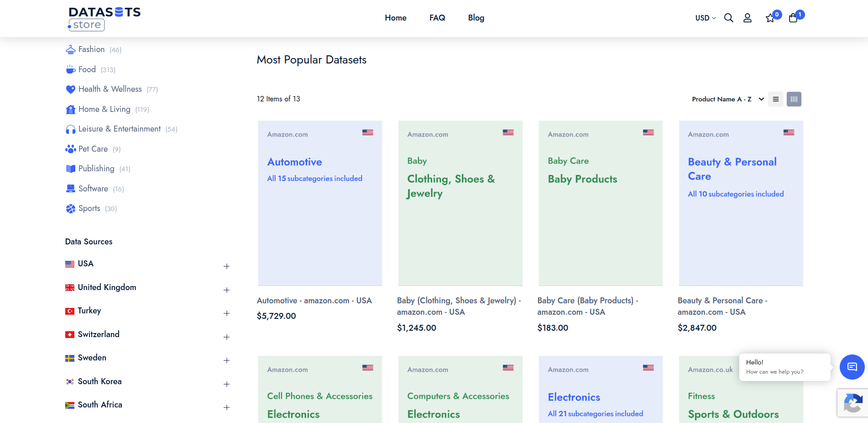The height and width of the screenshot is (423, 868).
Task: Open the Pet Care category link
Action: click(93, 149)
